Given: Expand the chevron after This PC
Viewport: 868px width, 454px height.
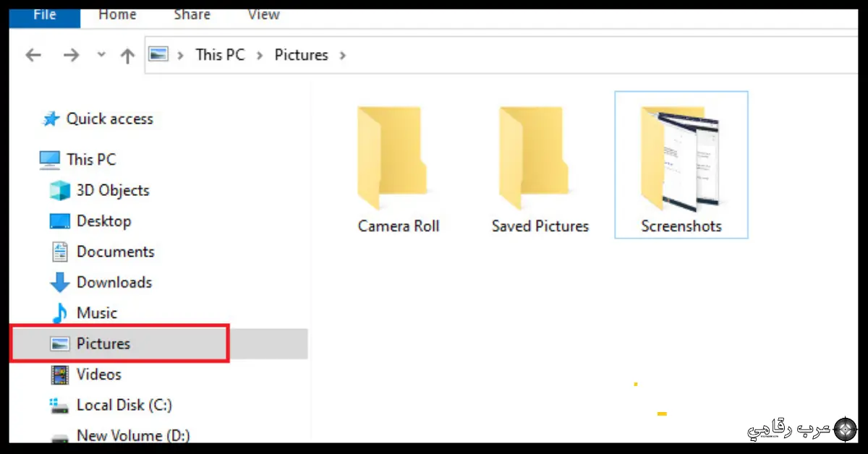Looking at the screenshot, I should pyautogui.click(x=260, y=55).
